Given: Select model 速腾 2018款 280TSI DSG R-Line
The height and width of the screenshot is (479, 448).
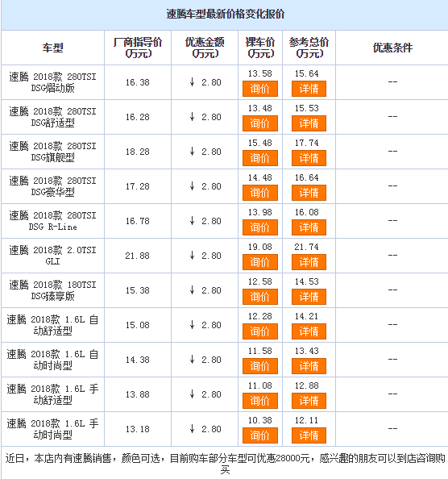Looking at the screenshot, I should click(53, 221).
